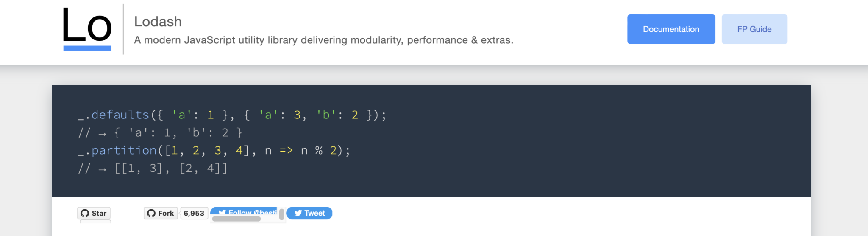
Task: Tweet about Lodash
Action: [309, 213]
